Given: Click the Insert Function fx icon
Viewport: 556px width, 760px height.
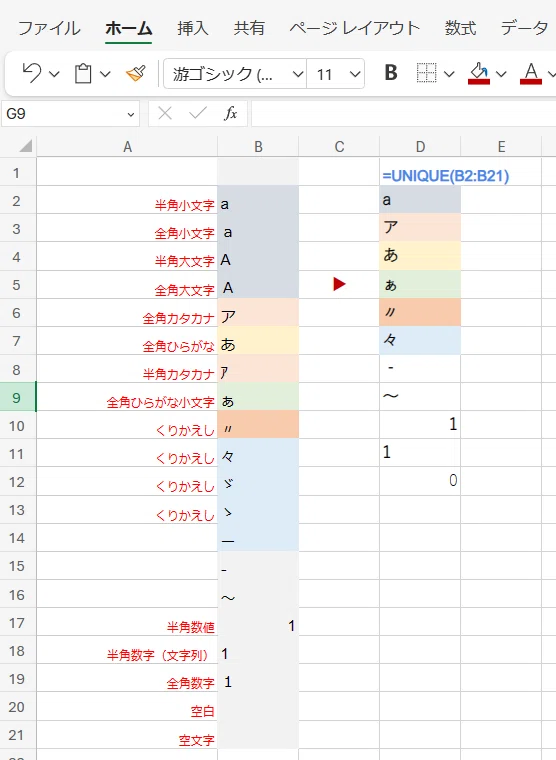Looking at the screenshot, I should 231,114.
